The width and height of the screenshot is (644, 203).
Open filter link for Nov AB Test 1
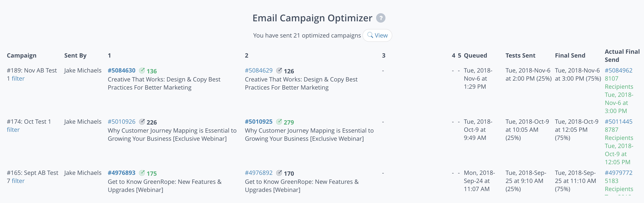point(18,79)
